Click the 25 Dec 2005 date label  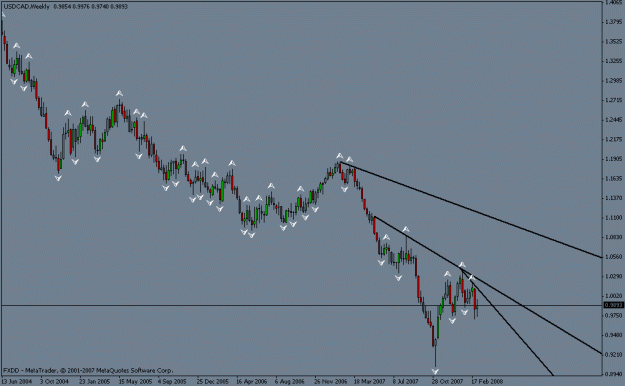point(212,381)
